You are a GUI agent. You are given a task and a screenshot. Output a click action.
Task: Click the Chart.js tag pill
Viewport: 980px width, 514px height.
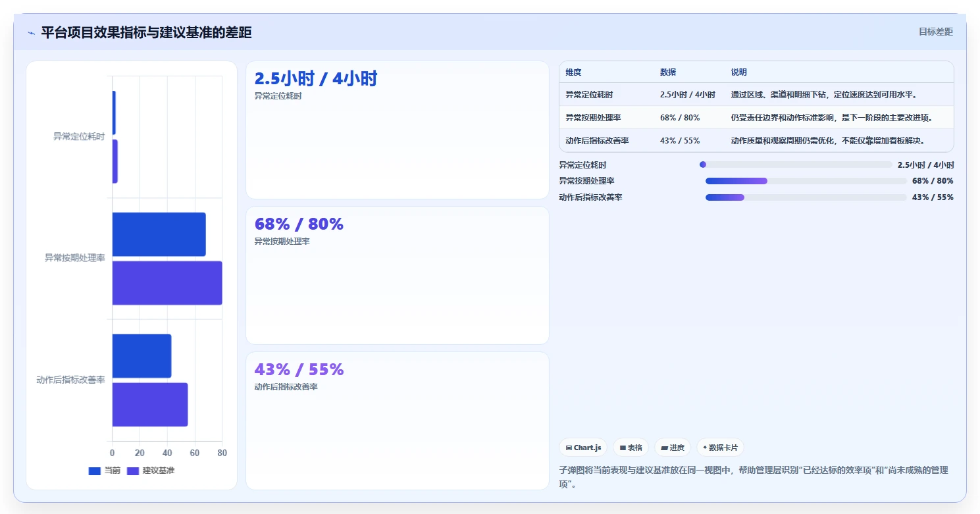(583, 448)
